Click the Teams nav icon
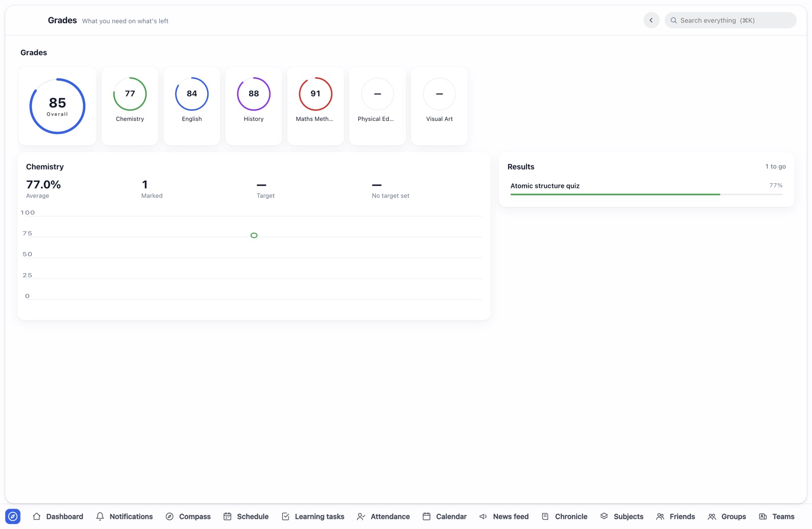Screen dimensions: 812x529 763,516
